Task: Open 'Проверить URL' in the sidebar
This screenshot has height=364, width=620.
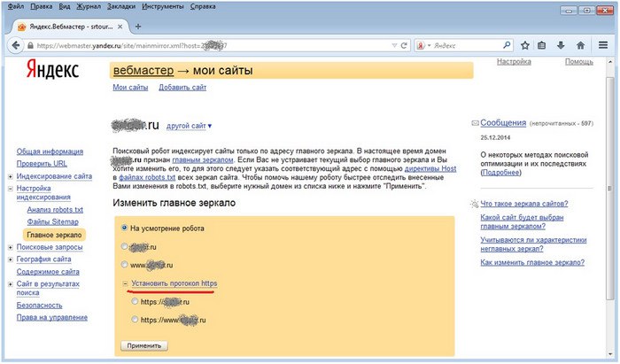Action: click(42, 164)
